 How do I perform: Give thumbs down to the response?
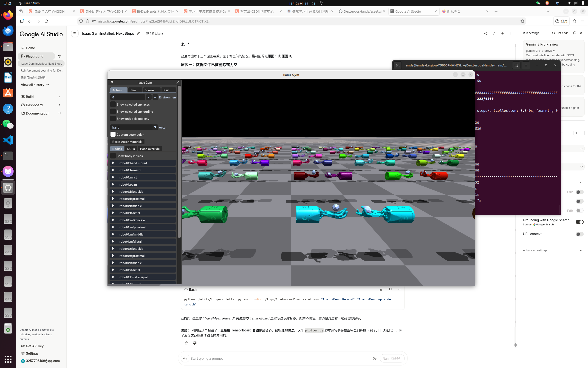click(195, 343)
